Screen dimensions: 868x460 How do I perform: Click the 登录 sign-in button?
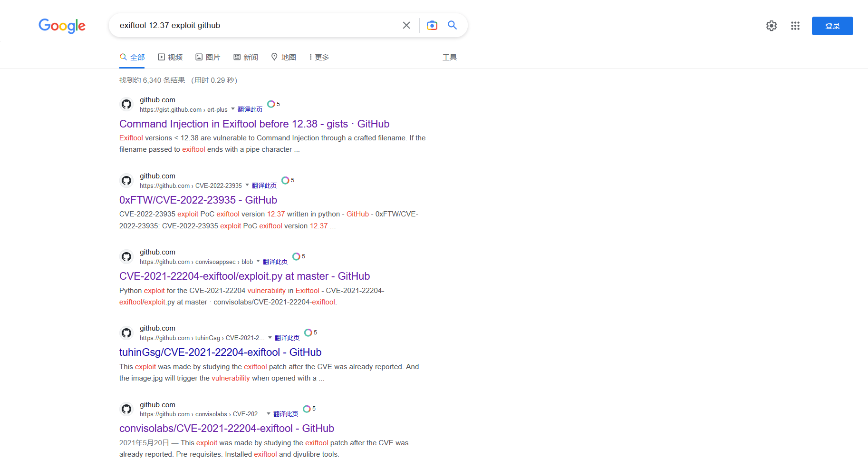pos(832,26)
